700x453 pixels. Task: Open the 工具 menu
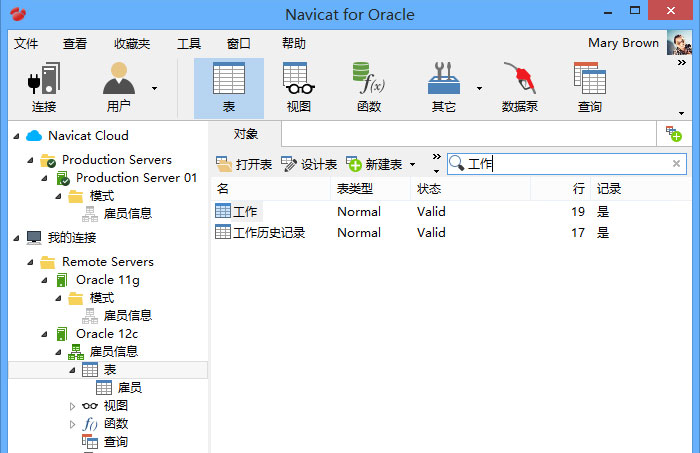click(x=189, y=44)
